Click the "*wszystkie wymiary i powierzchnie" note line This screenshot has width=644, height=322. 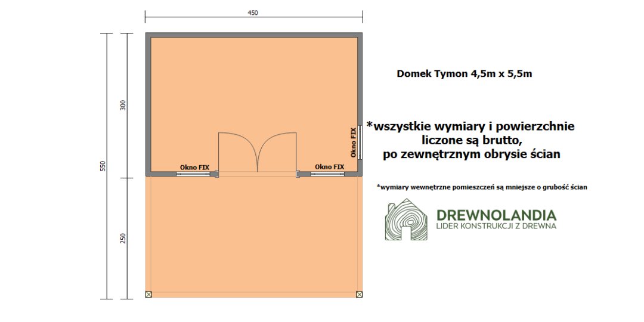coord(470,127)
